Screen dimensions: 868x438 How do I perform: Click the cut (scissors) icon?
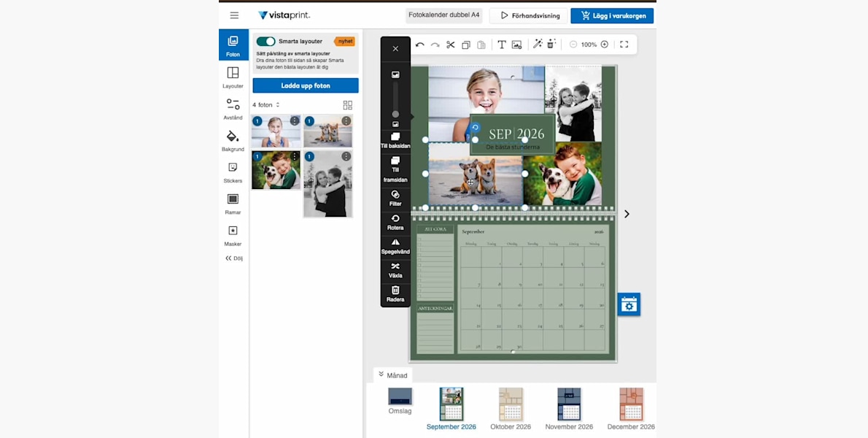[x=450, y=45]
